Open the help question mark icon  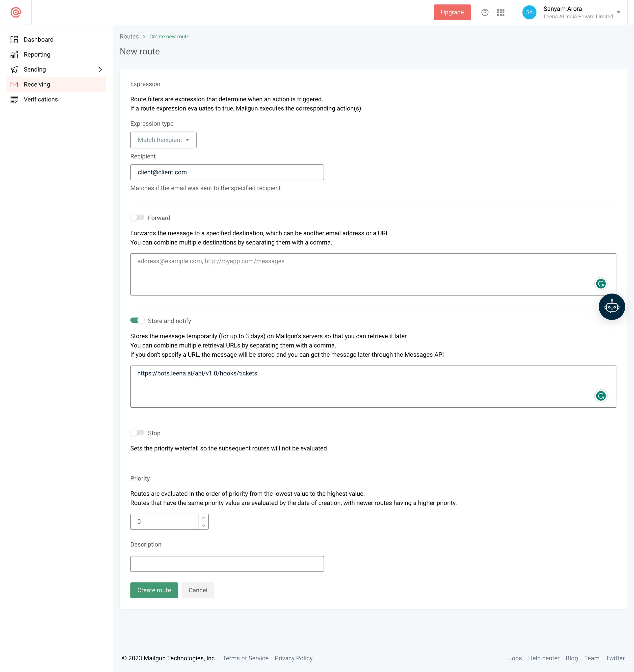click(485, 13)
